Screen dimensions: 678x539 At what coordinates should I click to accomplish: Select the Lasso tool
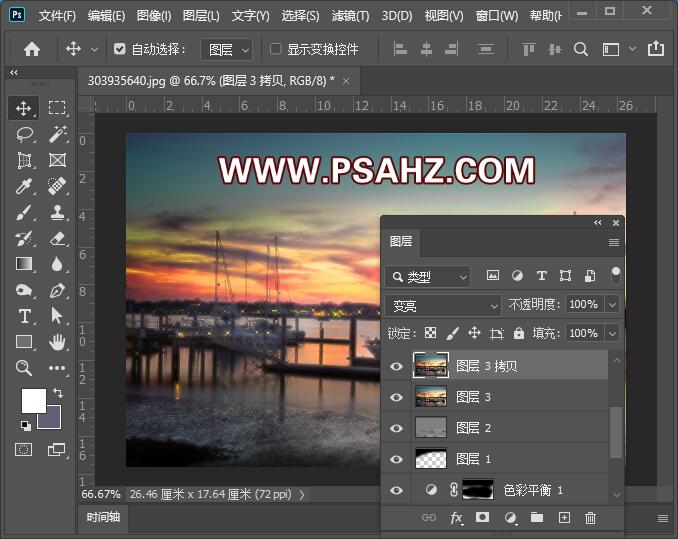(x=25, y=134)
